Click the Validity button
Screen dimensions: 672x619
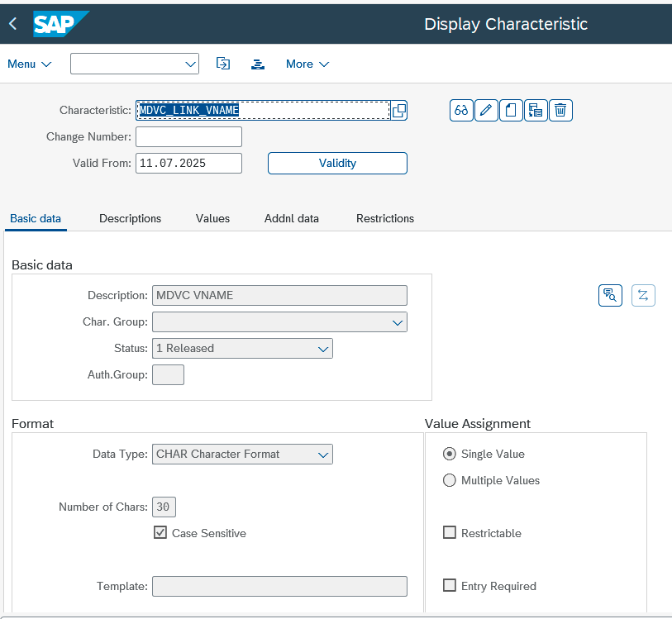click(x=337, y=163)
